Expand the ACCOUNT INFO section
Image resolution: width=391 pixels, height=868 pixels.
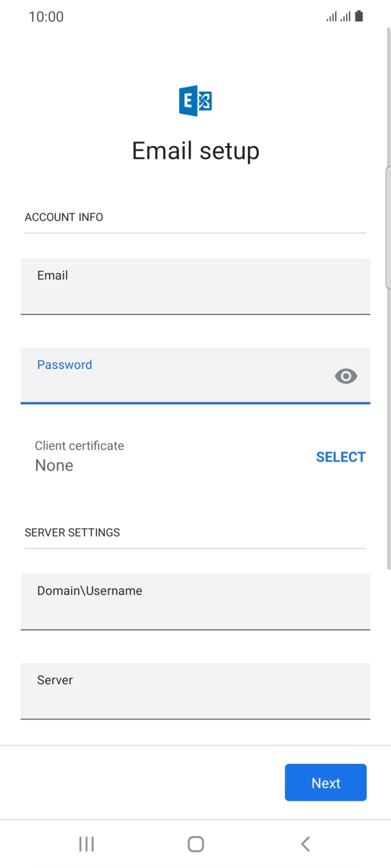64,217
